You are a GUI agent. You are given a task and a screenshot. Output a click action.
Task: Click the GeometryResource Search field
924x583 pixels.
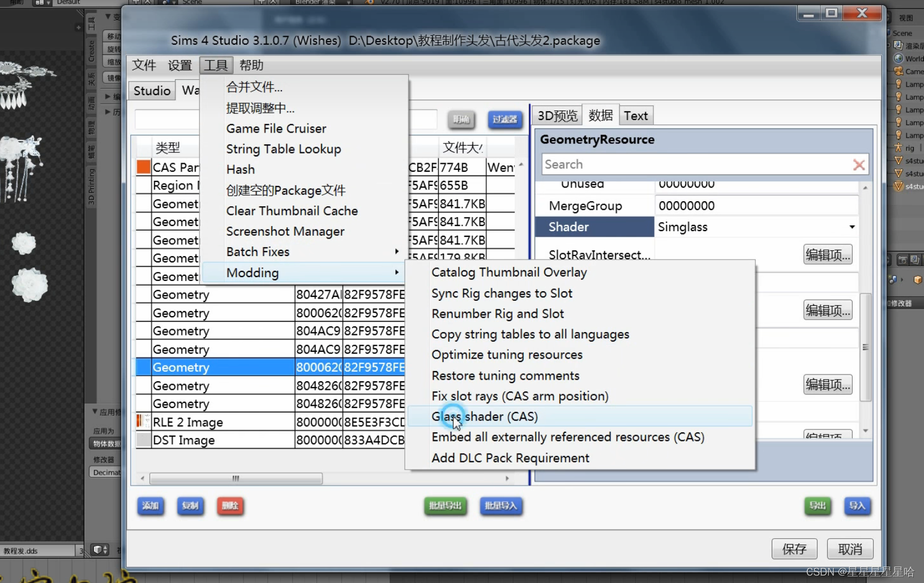pos(696,164)
